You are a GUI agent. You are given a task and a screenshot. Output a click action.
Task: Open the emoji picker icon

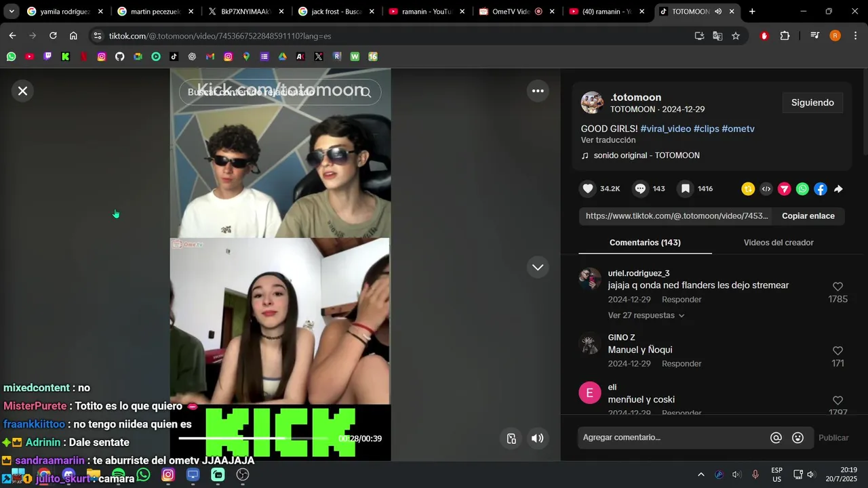click(798, 438)
